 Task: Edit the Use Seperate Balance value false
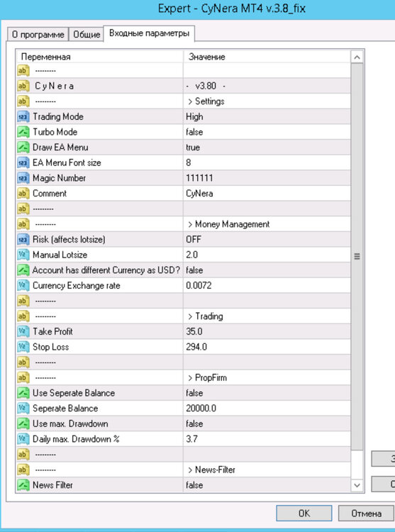pos(194,393)
